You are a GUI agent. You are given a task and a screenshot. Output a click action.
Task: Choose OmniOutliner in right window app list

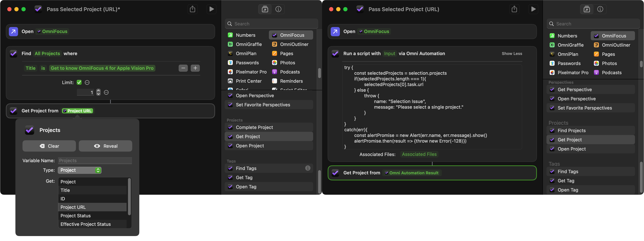point(612,45)
